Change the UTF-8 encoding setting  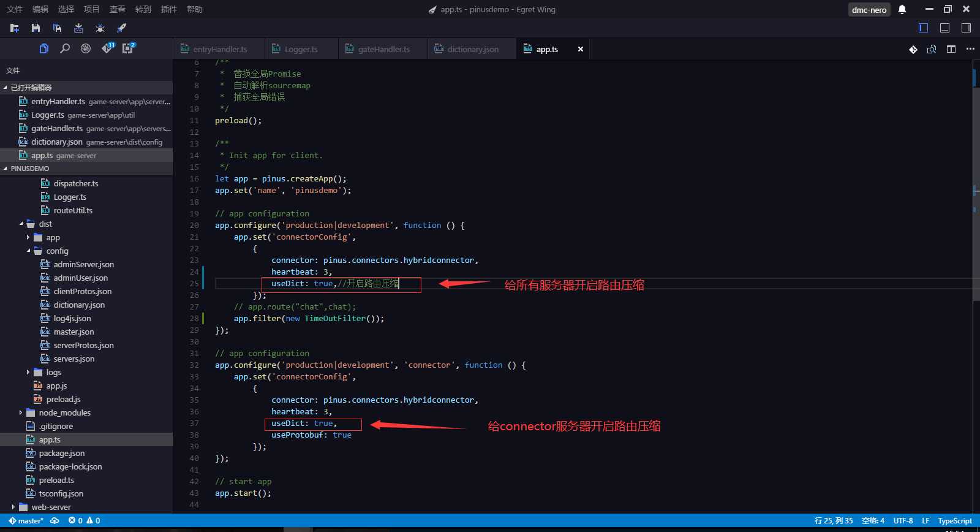tap(903, 521)
